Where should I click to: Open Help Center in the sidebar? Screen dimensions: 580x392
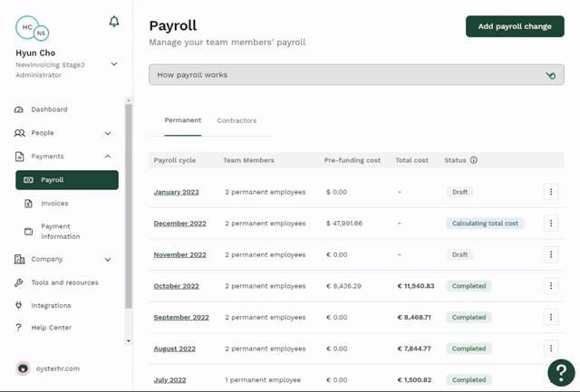pos(52,328)
